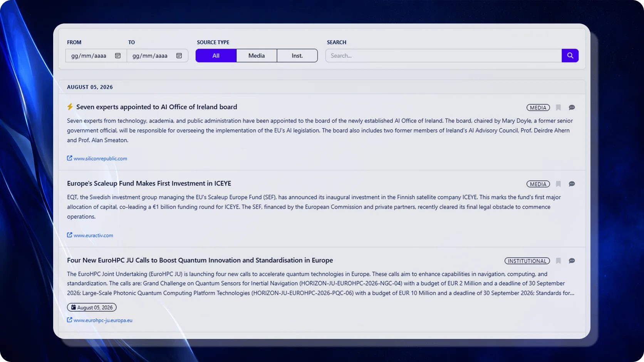This screenshot has height=362, width=644.
Task: Select the Media source type filter
Action: point(257,55)
